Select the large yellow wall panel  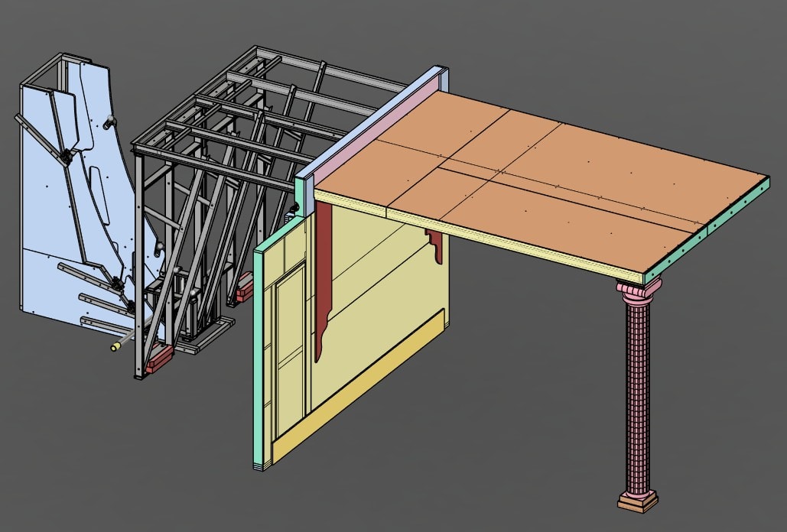[x=382, y=306]
